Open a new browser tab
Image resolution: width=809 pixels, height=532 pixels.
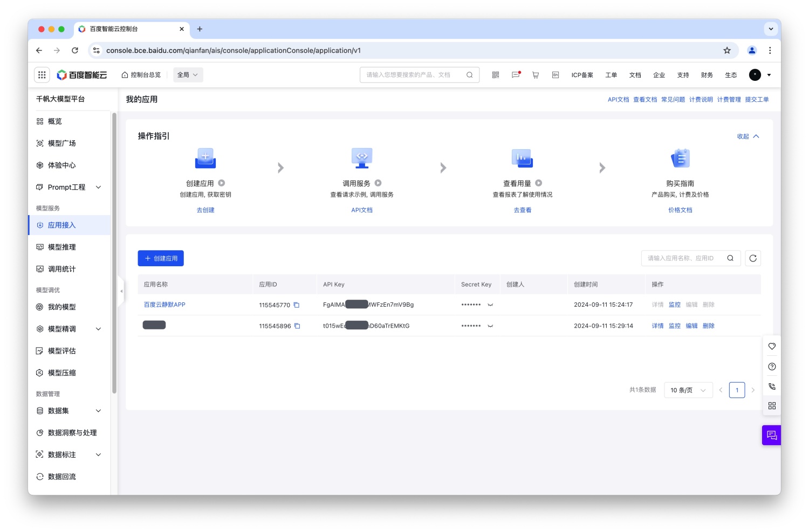(x=200, y=29)
